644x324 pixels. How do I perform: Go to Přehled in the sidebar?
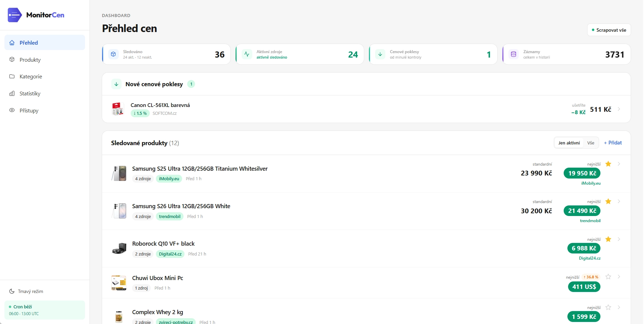45,43
